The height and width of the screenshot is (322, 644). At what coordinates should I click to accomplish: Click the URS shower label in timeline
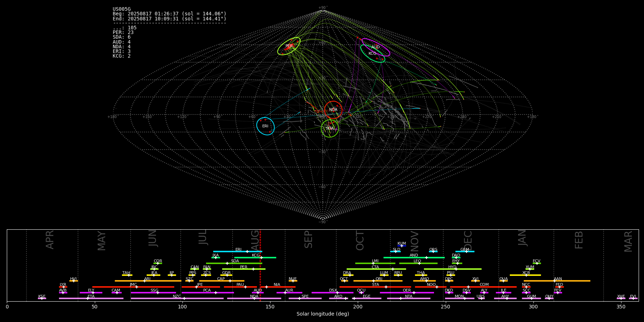[480, 297]
